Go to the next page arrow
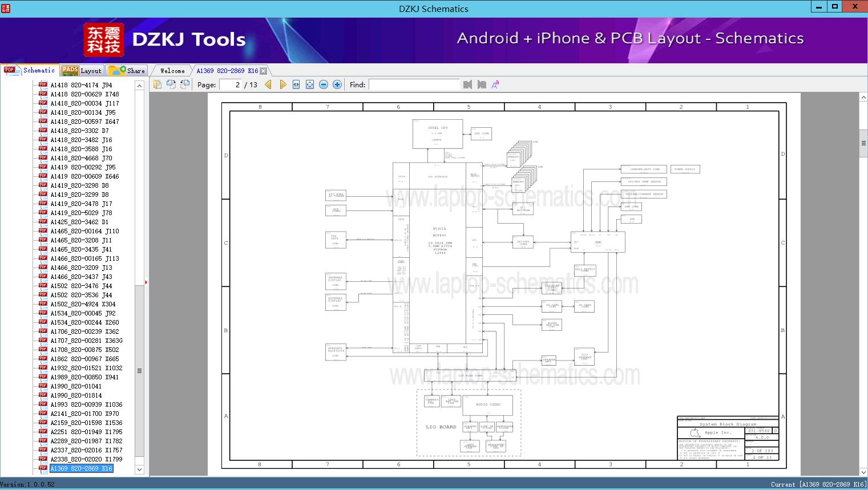Screen dimensions: 868x490 click(x=282, y=84)
